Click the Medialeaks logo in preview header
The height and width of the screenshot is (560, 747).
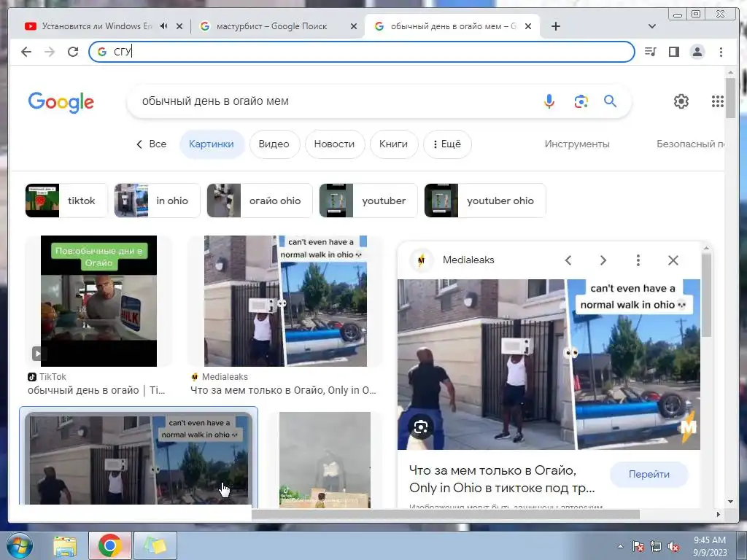coord(421,260)
